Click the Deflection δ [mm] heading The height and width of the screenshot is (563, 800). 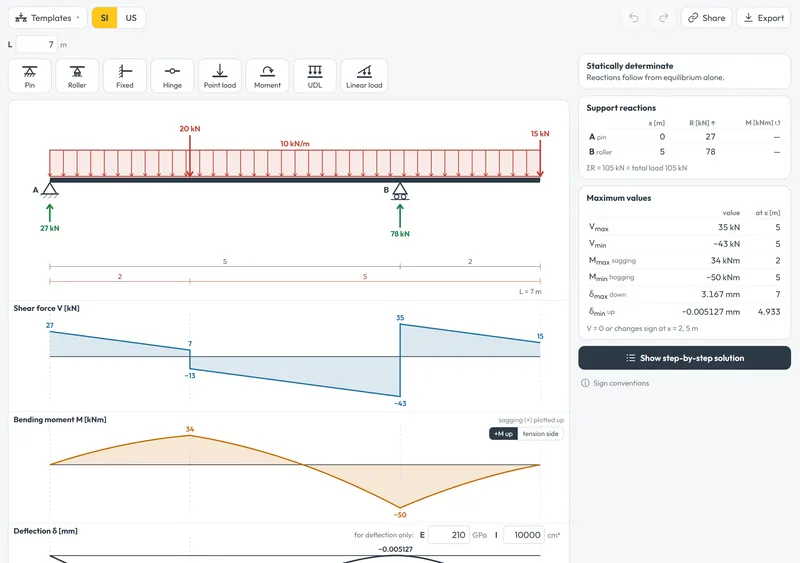(45, 531)
